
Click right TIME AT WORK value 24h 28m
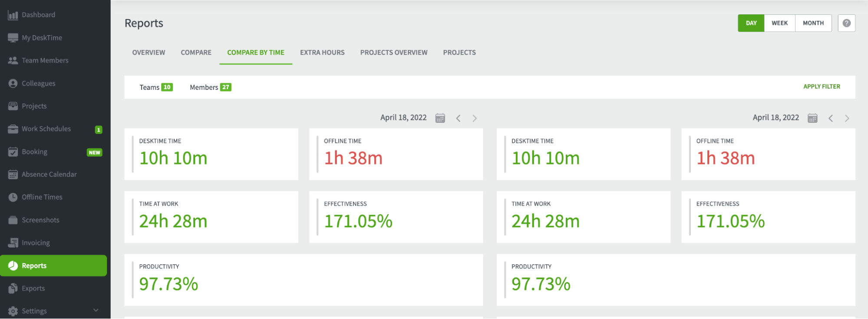pos(545,221)
